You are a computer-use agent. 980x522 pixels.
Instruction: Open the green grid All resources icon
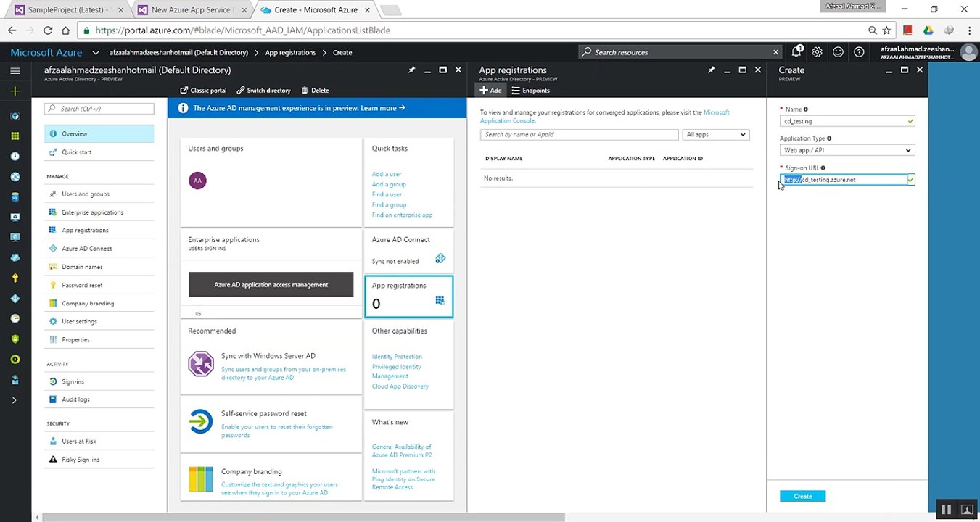(15, 136)
